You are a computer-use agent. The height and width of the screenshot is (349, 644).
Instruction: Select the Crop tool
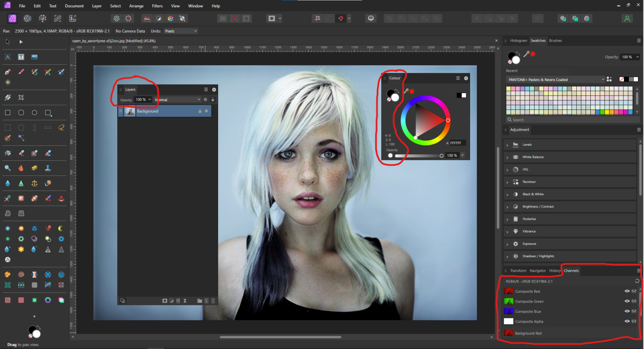click(21, 98)
